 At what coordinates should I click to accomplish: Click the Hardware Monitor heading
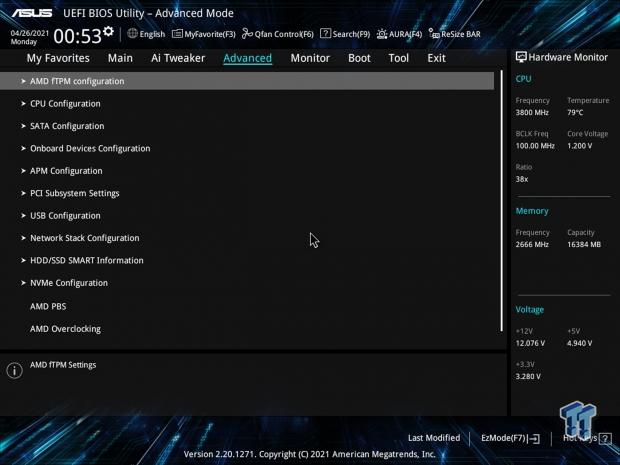coord(568,57)
